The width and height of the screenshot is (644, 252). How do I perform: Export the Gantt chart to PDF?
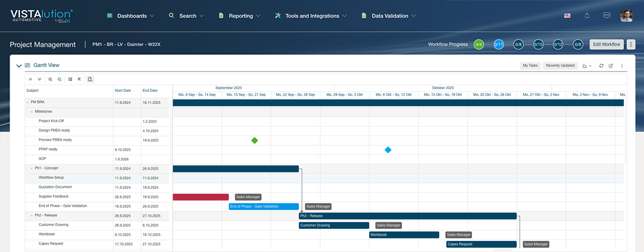point(90,79)
